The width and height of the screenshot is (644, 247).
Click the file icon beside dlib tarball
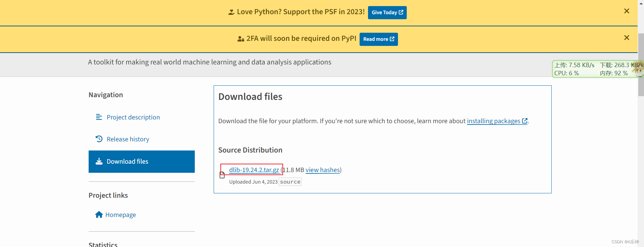[x=222, y=175]
